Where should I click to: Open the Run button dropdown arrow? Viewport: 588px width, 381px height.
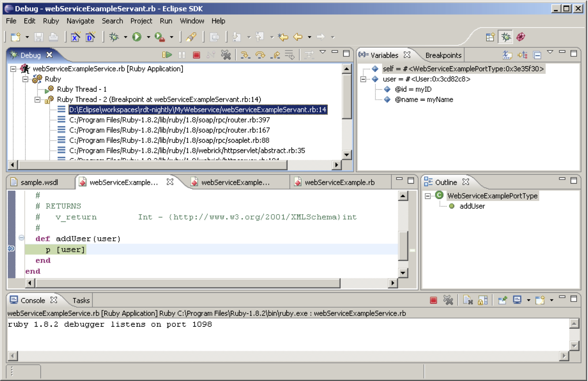point(149,37)
